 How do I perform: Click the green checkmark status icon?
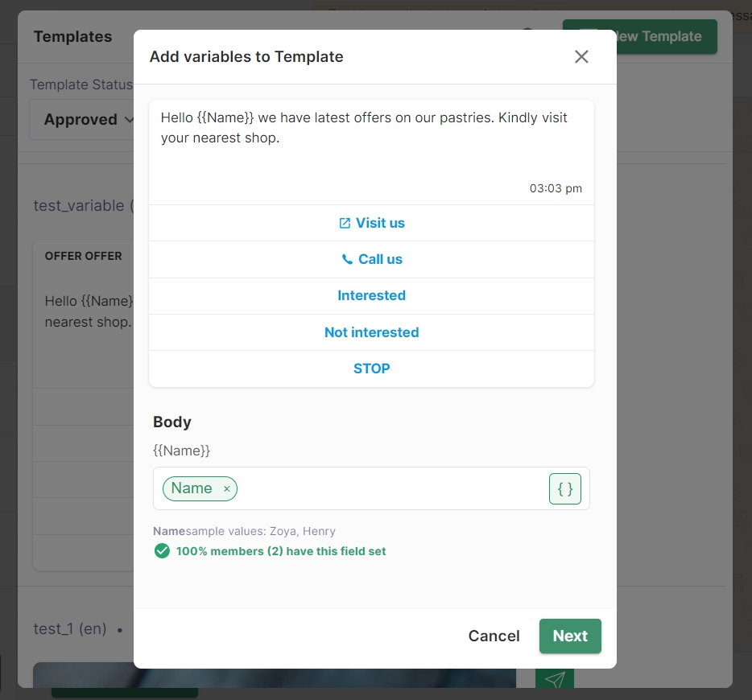click(162, 551)
